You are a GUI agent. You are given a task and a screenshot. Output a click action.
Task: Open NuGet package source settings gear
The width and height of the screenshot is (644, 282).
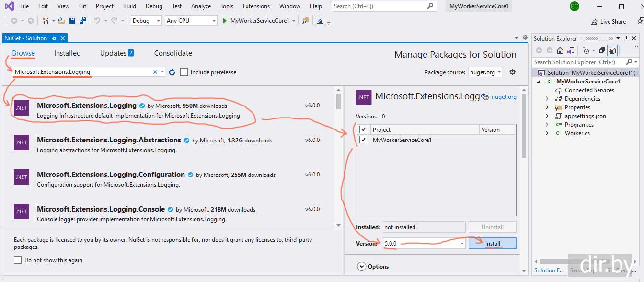click(512, 72)
